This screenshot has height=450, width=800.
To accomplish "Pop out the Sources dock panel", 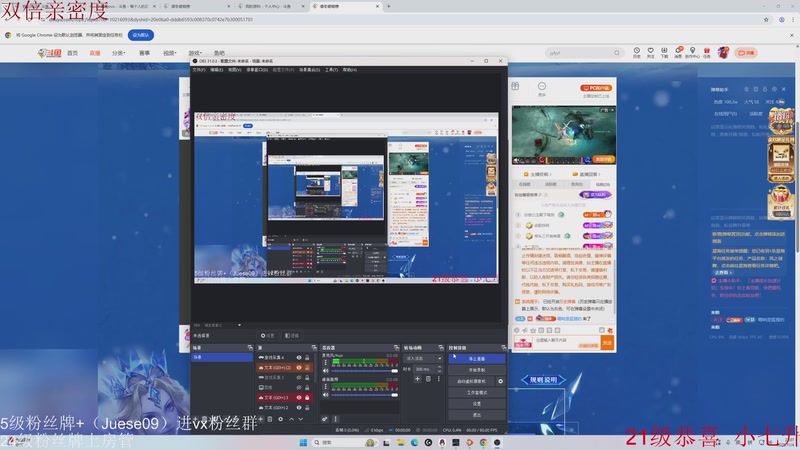I will (314, 347).
